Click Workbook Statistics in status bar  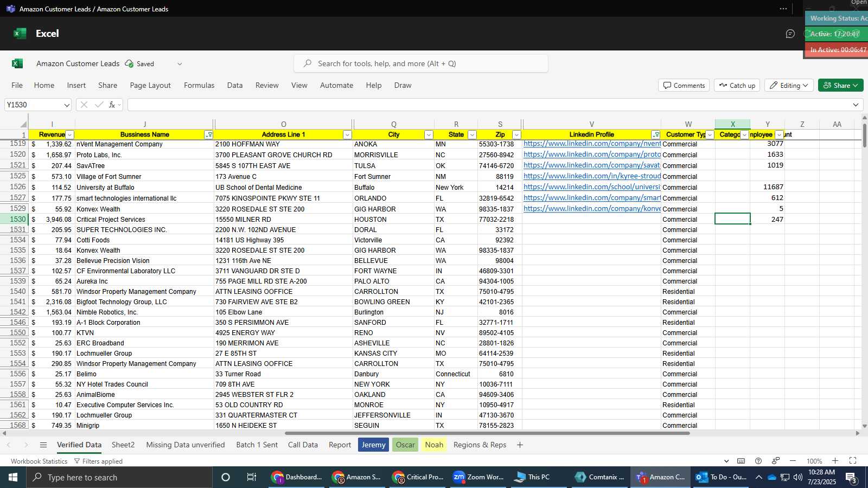[x=39, y=461]
